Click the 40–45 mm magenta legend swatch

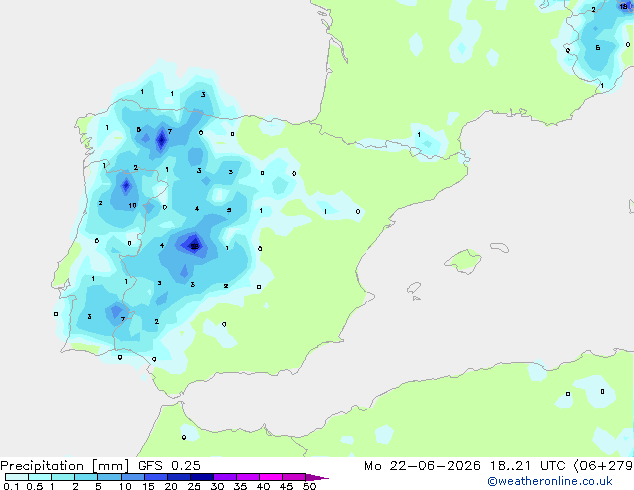tap(271, 477)
